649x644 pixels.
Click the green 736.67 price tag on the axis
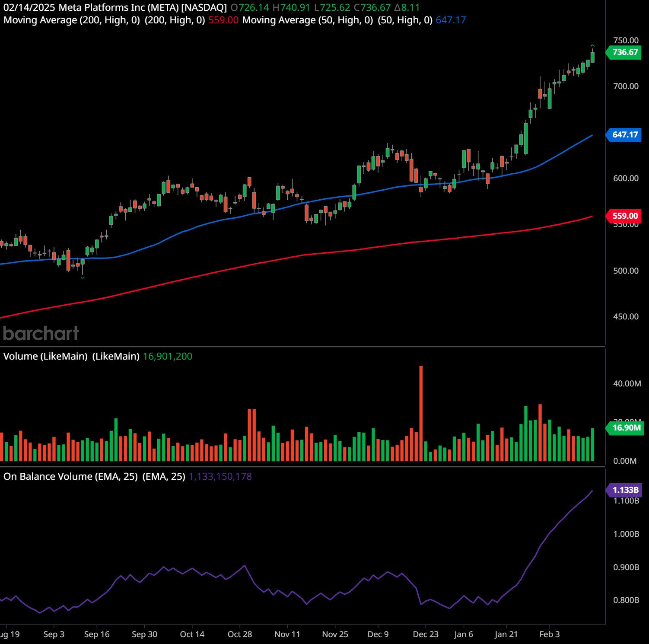(624, 52)
